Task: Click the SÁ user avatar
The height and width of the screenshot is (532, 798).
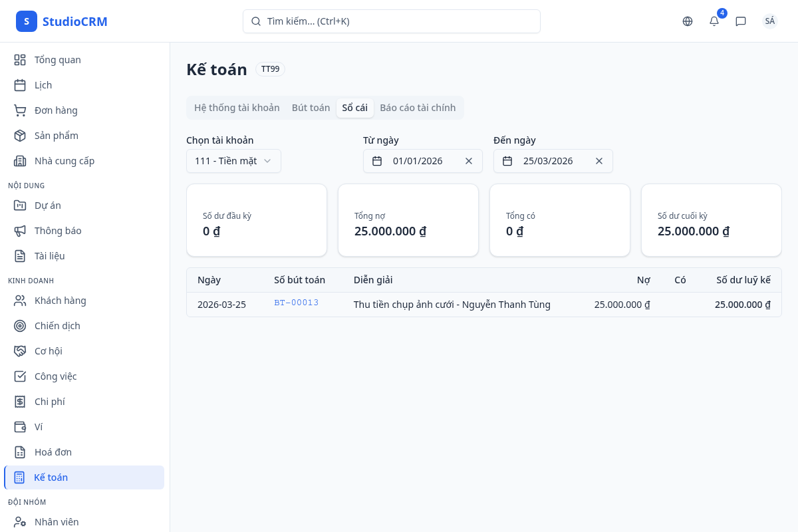Action: click(769, 21)
